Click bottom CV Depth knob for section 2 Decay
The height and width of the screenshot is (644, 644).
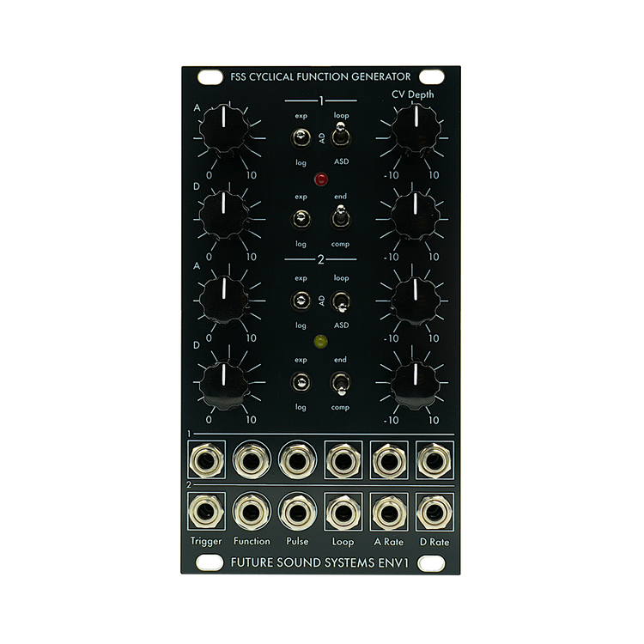click(x=416, y=386)
